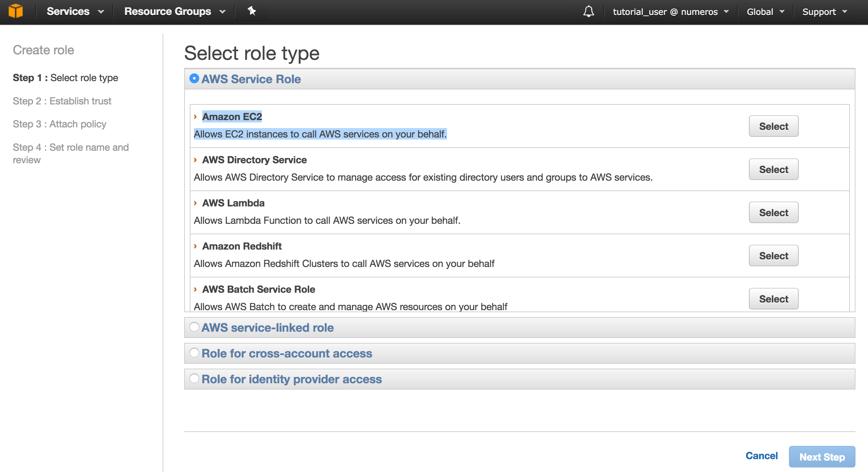Select Role for identity provider access radio
The height and width of the screenshot is (472, 868).
tap(194, 378)
